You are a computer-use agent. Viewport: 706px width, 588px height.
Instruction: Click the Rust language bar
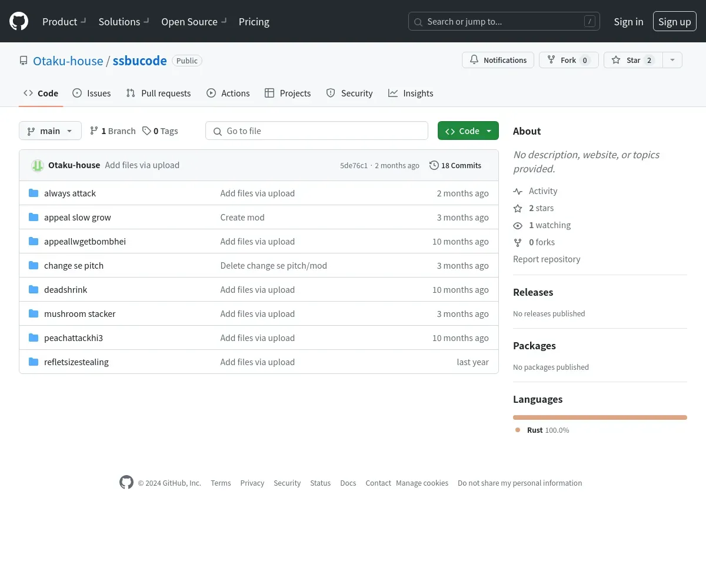click(x=600, y=417)
